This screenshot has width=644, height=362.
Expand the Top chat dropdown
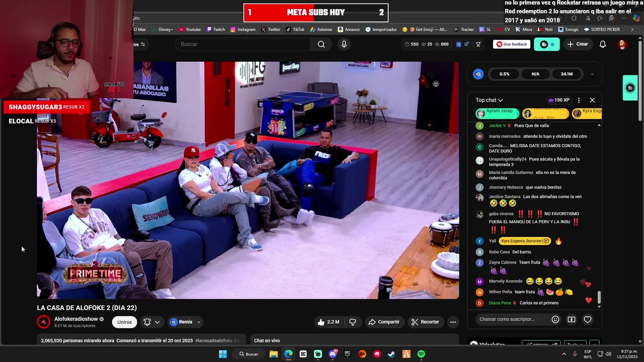tap(489, 100)
